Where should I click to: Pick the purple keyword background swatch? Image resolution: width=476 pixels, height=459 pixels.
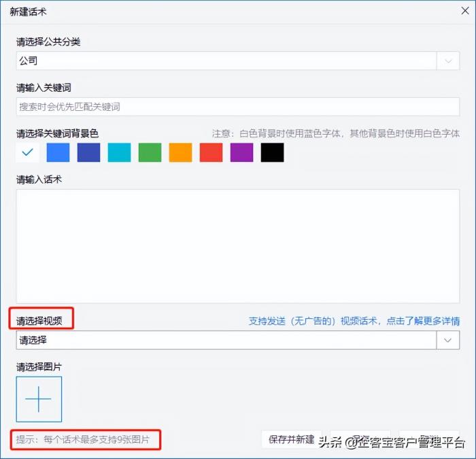click(x=241, y=152)
